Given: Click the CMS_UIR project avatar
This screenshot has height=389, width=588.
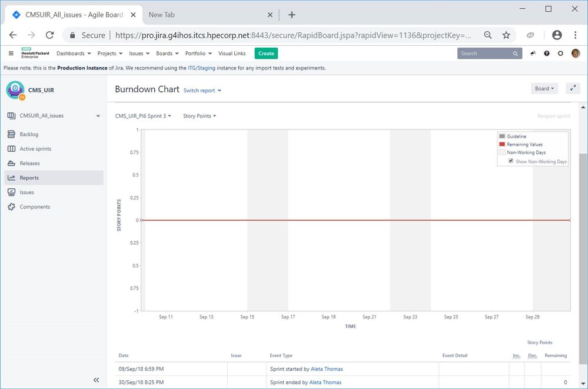Looking at the screenshot, I should (x=15, y=90).
